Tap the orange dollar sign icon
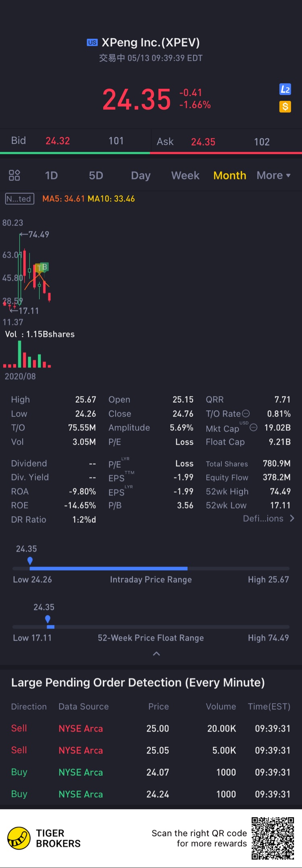This screenshot has width=302, height=868. [x=285, y=107]
